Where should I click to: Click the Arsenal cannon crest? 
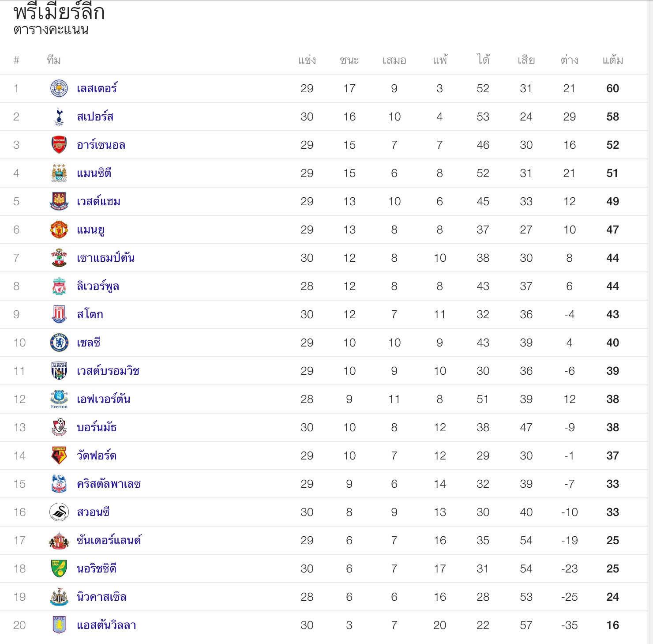59,145
